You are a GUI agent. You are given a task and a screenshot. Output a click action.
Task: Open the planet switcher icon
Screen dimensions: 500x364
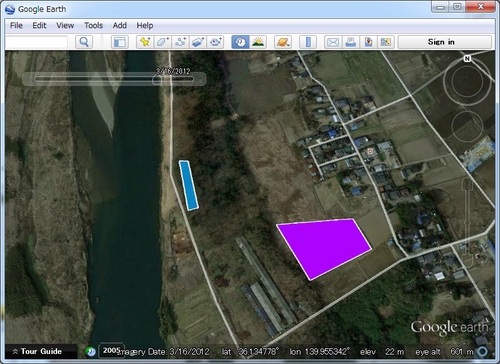[283, 42]
